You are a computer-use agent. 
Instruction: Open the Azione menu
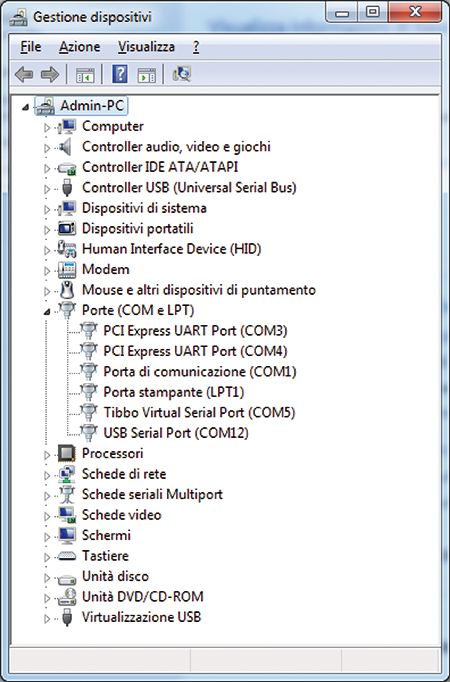[x=80, y=47]
